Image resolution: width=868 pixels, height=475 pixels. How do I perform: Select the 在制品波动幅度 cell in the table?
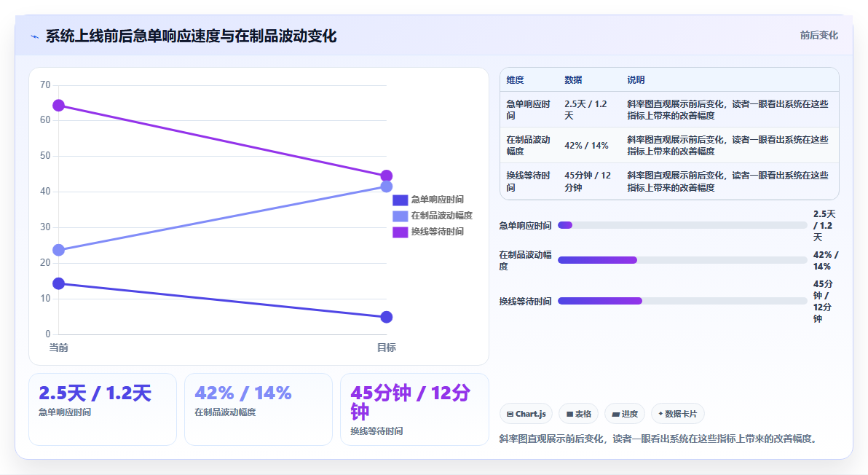pyautogui.click(x=529, y=145)
